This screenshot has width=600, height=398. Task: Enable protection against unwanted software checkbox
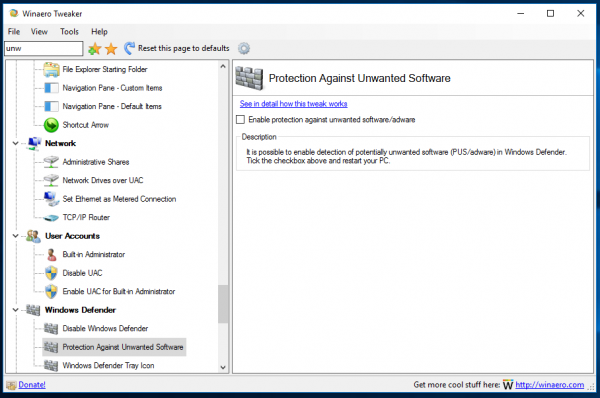point(240,120)
